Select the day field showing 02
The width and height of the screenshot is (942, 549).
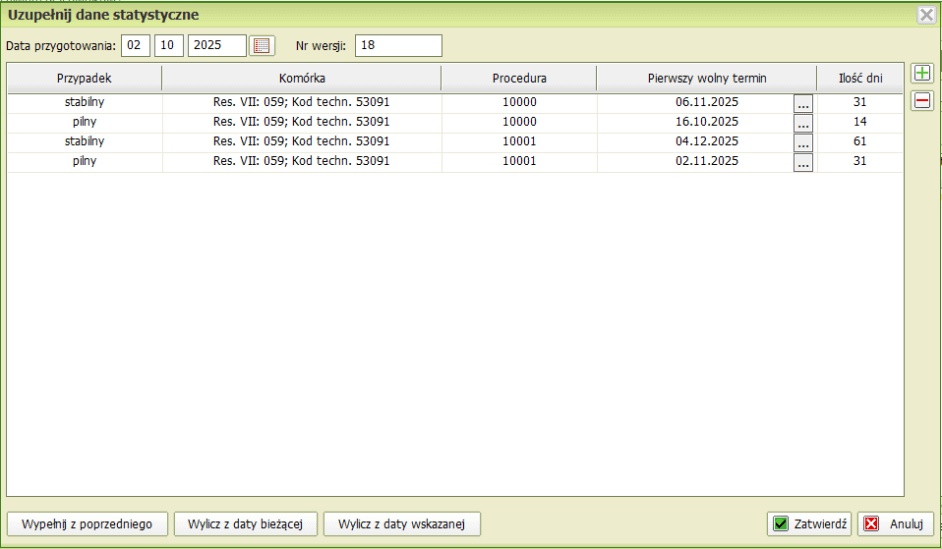click(x=136, y=46)
